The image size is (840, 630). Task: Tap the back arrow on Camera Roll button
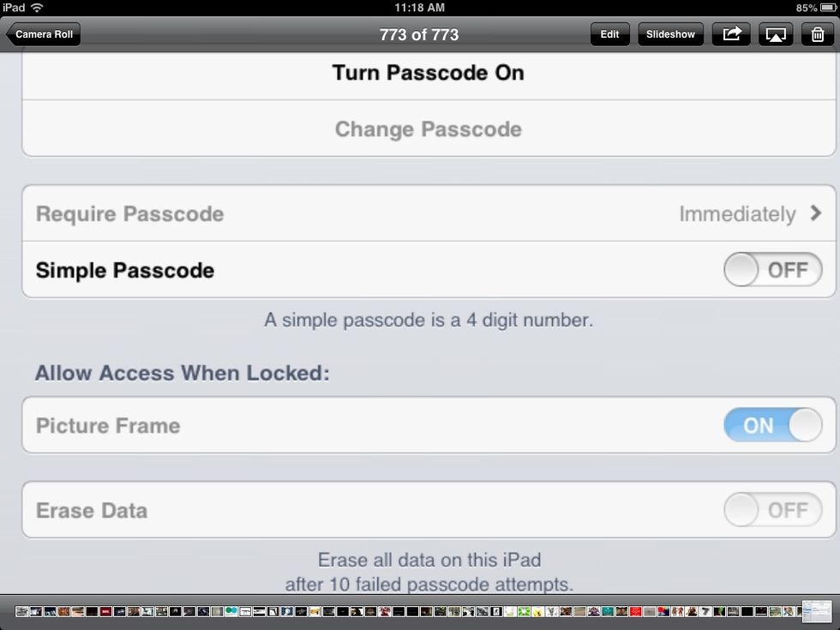(x=12, y=34)
